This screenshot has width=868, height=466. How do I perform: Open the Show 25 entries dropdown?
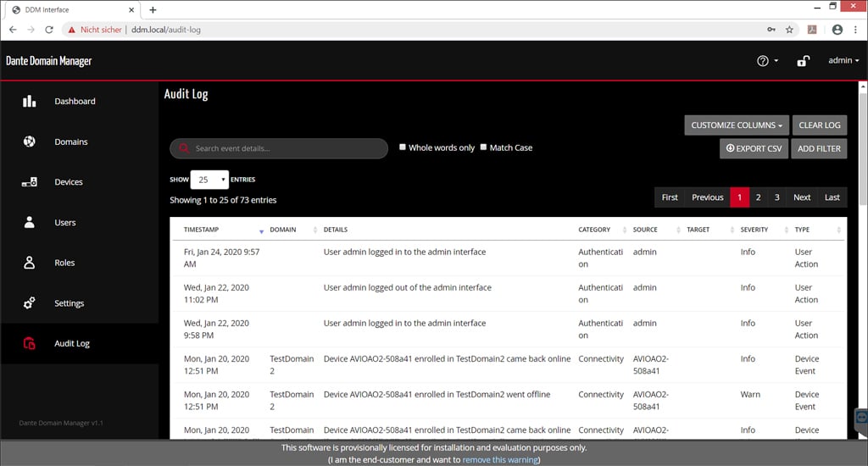point(209,180)
